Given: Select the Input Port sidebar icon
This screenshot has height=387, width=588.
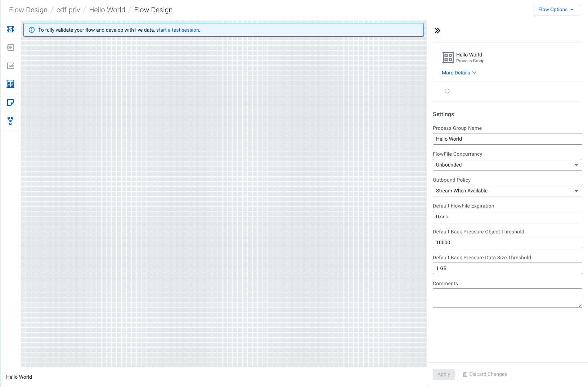Looking at the screenshot, I should click(10, 47).
